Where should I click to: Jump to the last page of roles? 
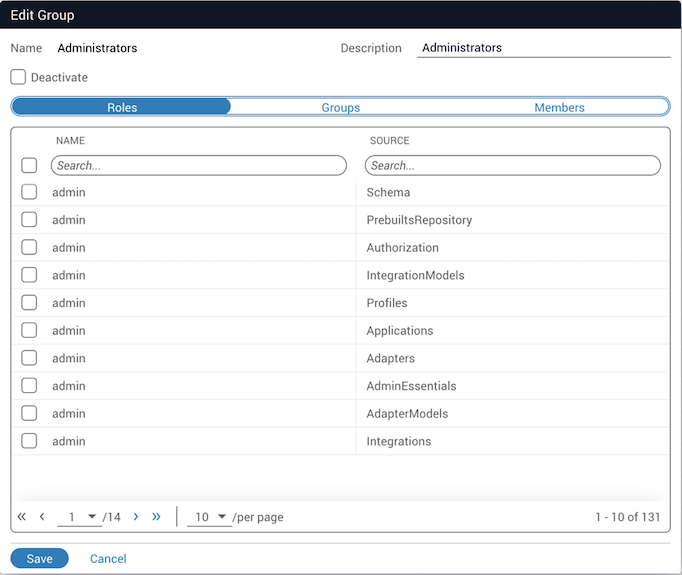point(156,517)
